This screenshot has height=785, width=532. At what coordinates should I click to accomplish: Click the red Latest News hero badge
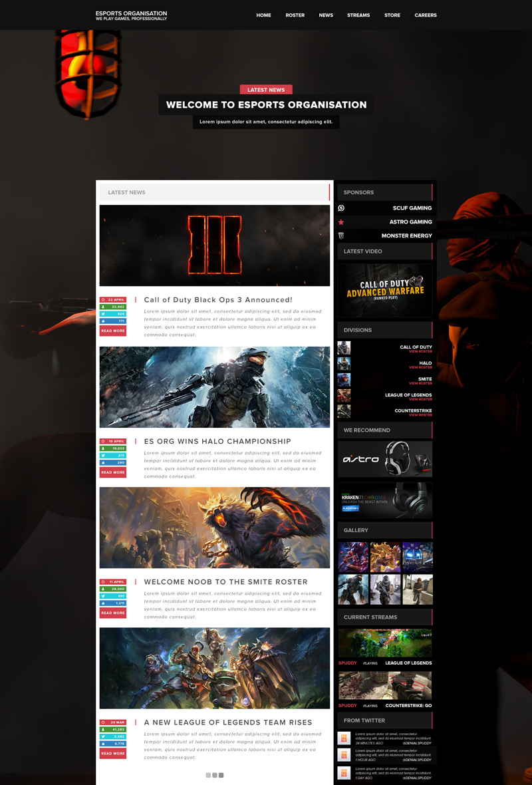(x=266, y=90)
